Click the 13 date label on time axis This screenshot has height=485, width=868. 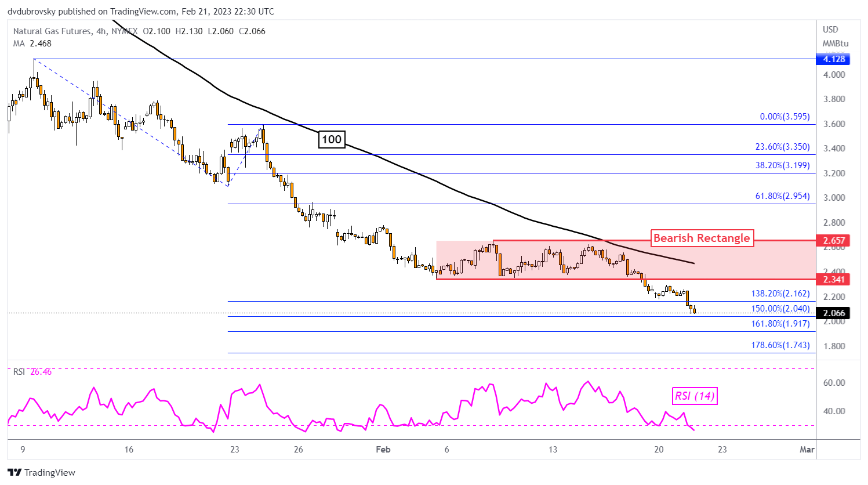tap(553, 450)
